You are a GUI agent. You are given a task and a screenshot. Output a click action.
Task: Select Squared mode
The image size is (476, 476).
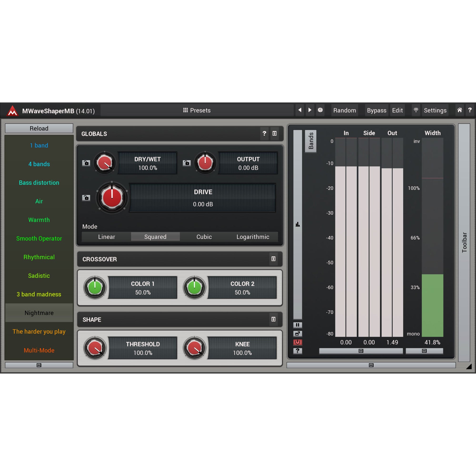[x=155, y=237]
